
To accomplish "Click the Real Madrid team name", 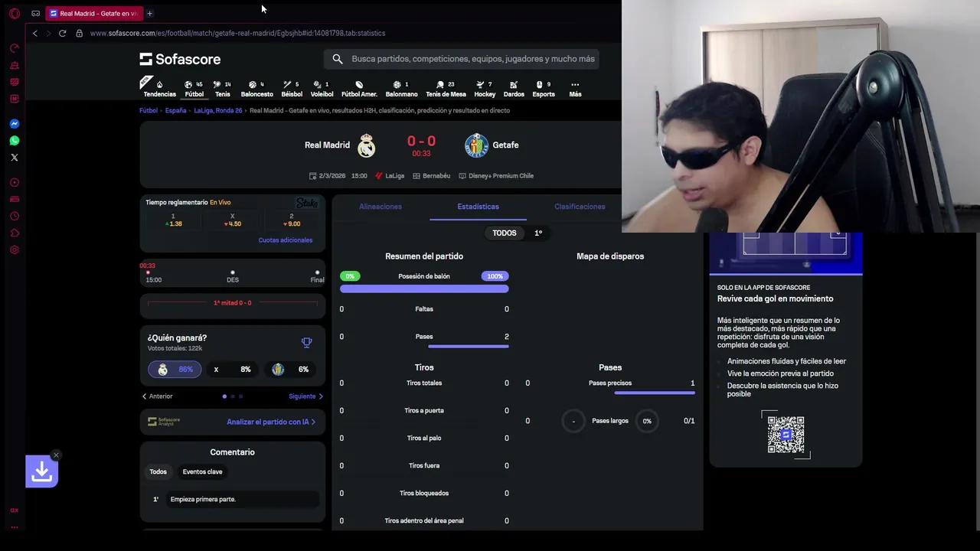I will pos(327,145).
